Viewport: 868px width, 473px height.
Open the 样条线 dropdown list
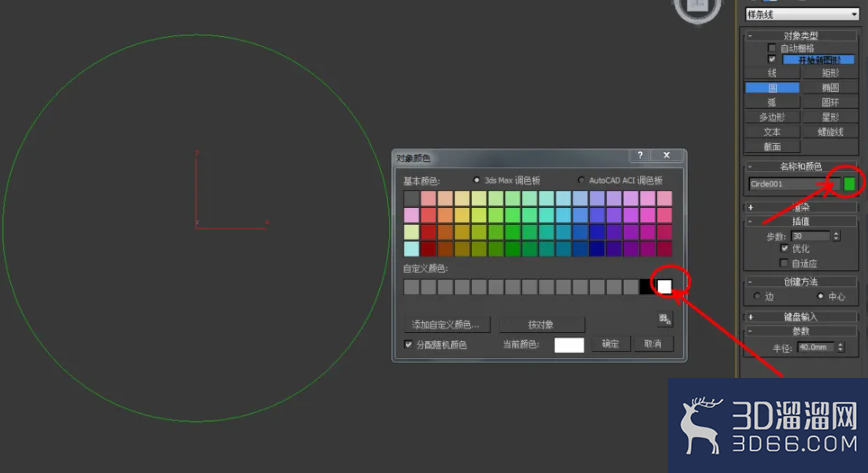(x=802, y=14)
